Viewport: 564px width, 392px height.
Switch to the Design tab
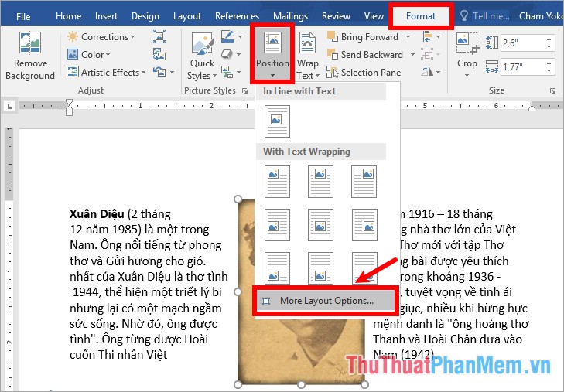145,16
